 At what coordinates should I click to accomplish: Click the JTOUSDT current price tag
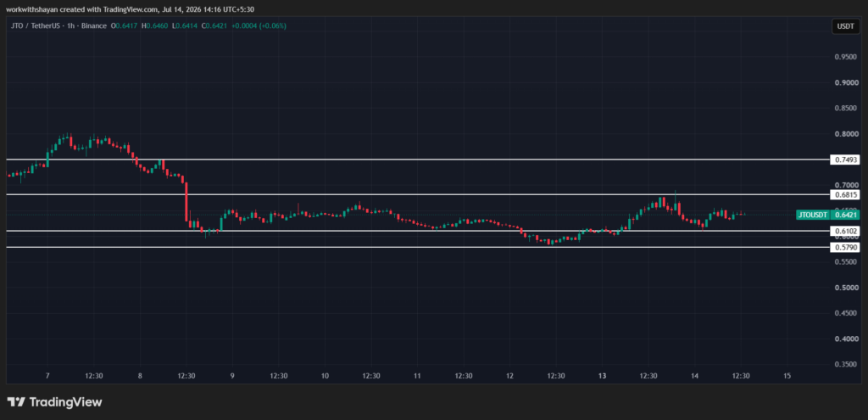827,215
